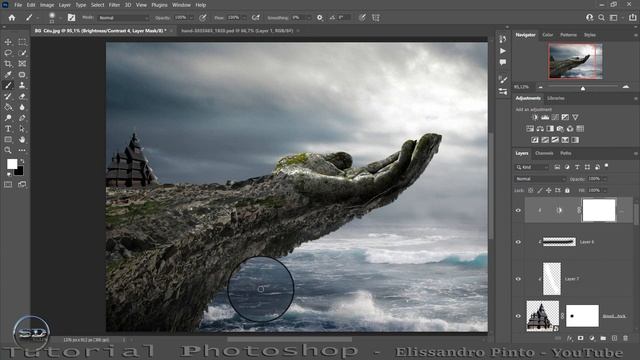This screenshot has width=640, height=360.
Task: Open the layer Fill dropdown
Action: [x=604, y=190]
